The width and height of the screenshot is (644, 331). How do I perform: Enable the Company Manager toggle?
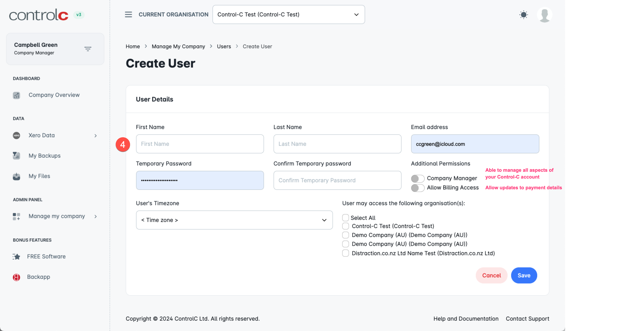tap(418, 178)
